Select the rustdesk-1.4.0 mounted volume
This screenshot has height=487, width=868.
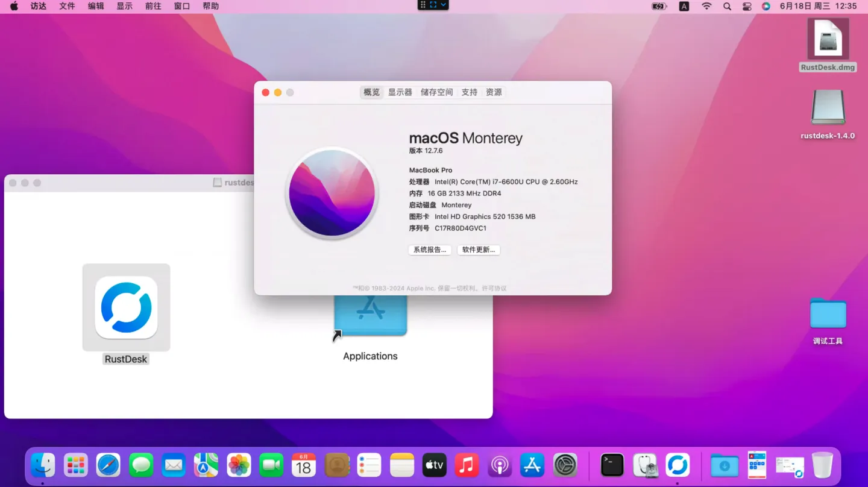(828, 108)
